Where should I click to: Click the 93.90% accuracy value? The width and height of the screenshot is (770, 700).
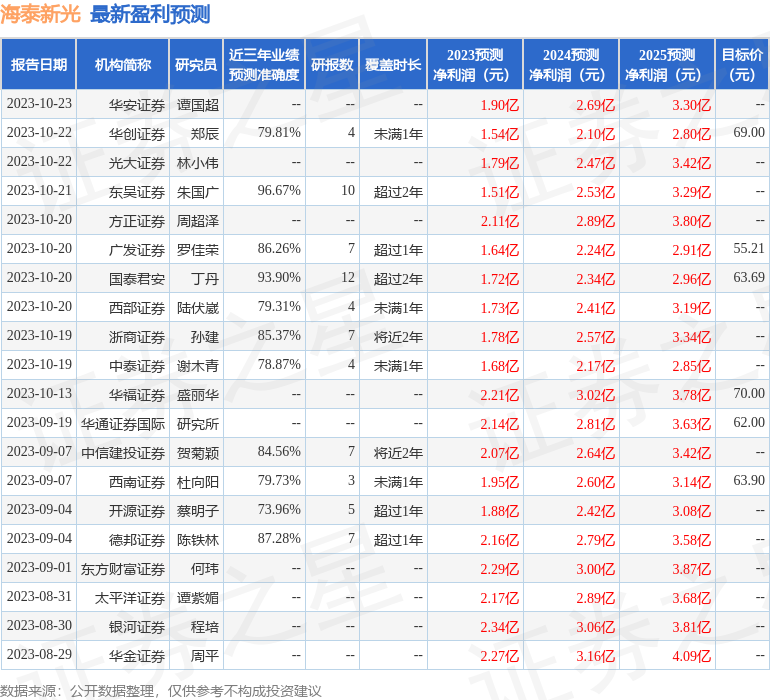click(x=279, y=278)
